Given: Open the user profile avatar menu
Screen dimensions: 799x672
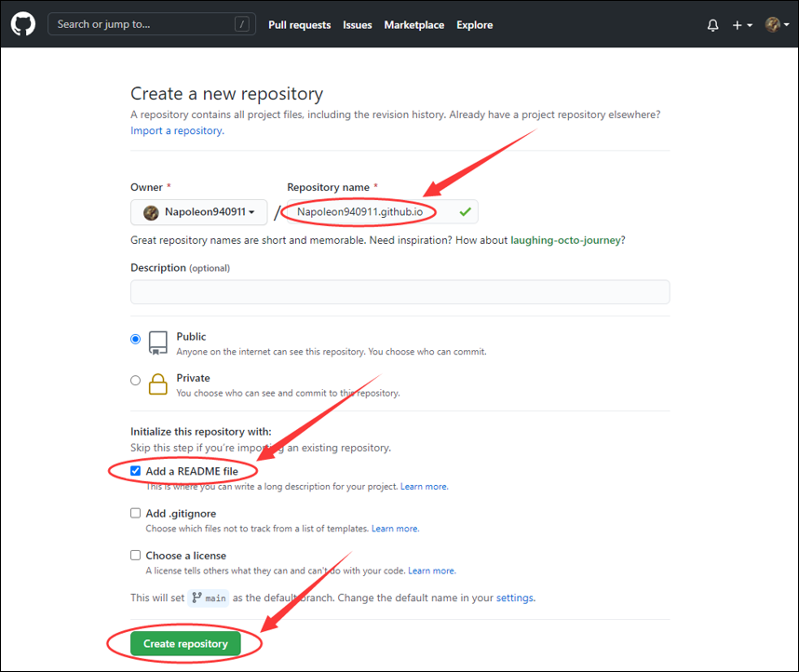Looking at the screenshot, I should click(777, 25).
